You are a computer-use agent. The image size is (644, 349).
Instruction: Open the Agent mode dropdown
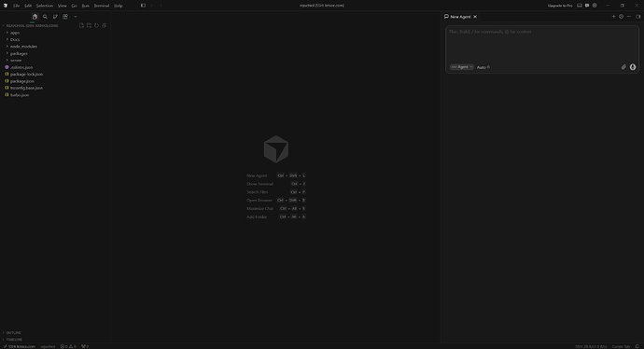pos(462,67)
